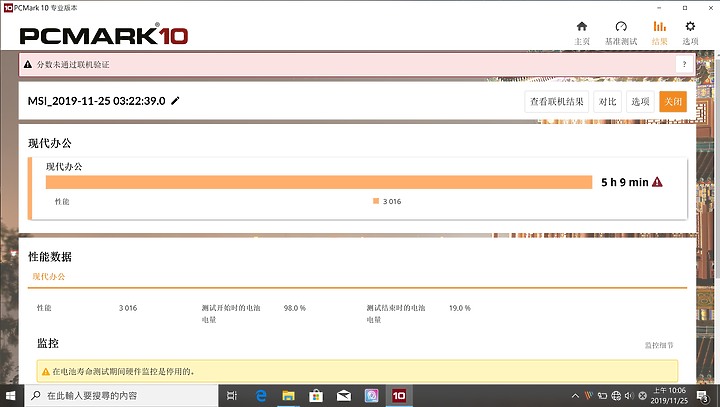
Task: View online result (查看联机结果)
Action: (557, 102)
